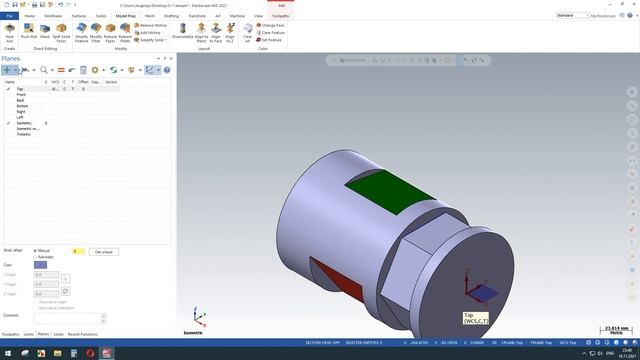Click the yellow ring gear icon in Planes toolbar
This screenshot has width=640, height=360.
95,70
